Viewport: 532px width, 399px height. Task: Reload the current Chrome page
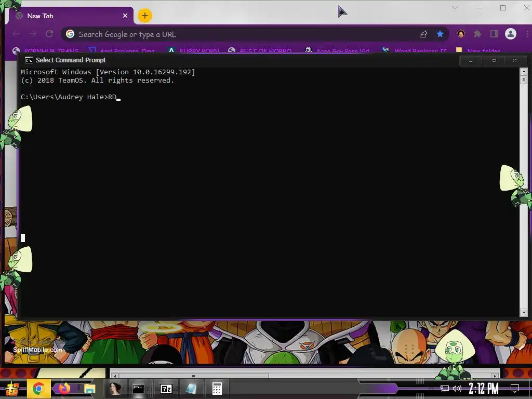(x=49, y=34)
